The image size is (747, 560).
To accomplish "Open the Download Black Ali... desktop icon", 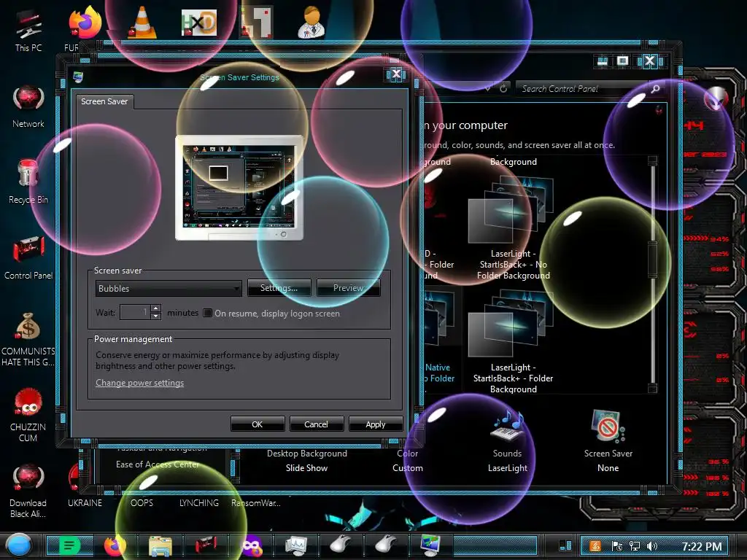I will click(x=28, y=491).
